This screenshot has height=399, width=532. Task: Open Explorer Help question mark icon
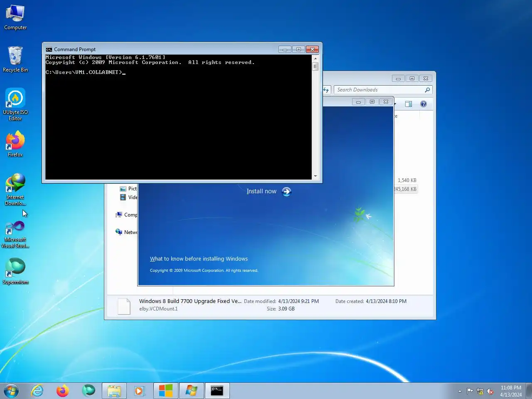(x=424, y=104)
